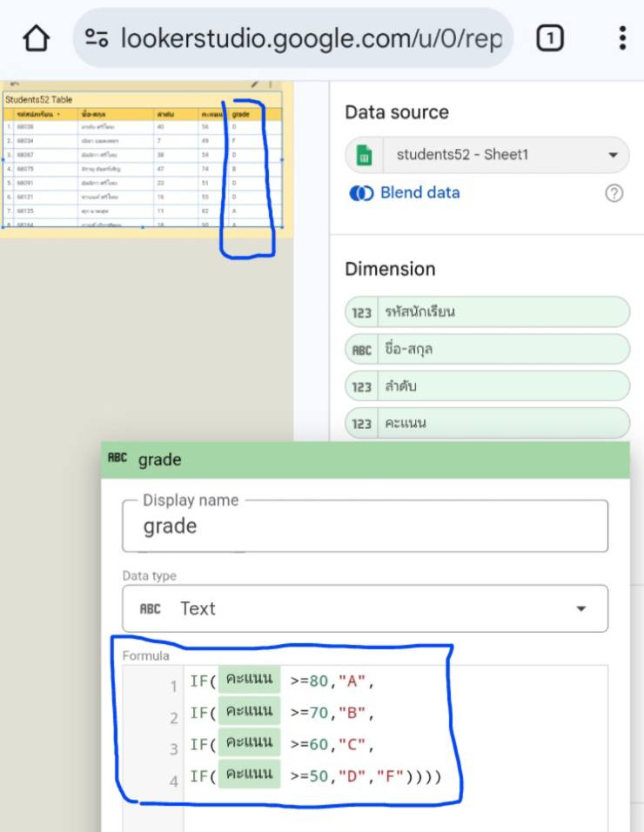Click the Google Sheets data source icon
Viewport: 644px width, 832px height.
(366, 156)
